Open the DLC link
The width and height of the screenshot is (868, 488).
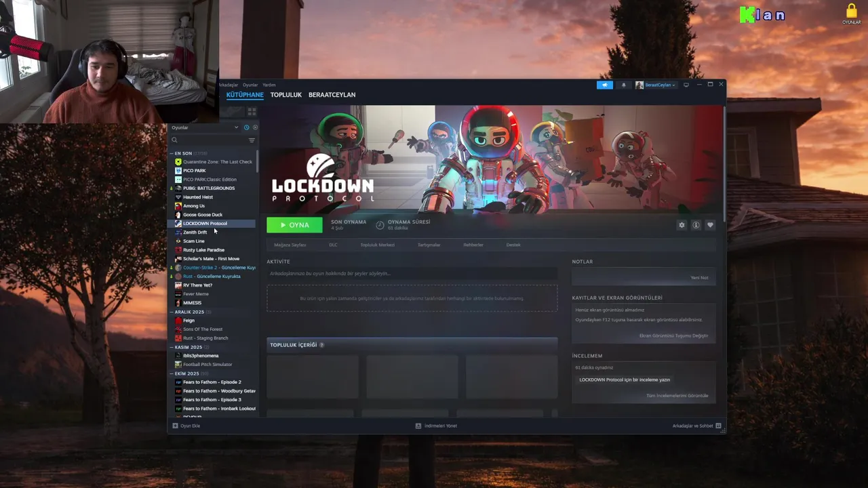pos(333,245)
